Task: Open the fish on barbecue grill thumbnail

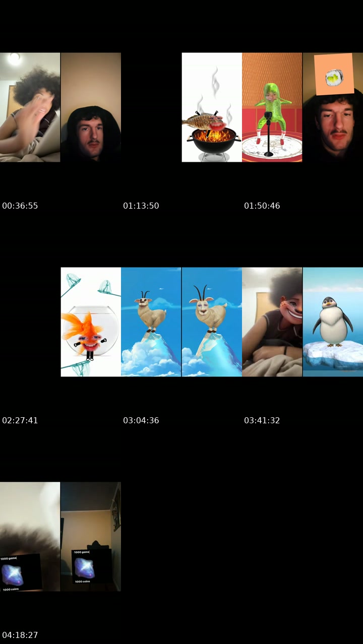Action: tap(212, 107)
